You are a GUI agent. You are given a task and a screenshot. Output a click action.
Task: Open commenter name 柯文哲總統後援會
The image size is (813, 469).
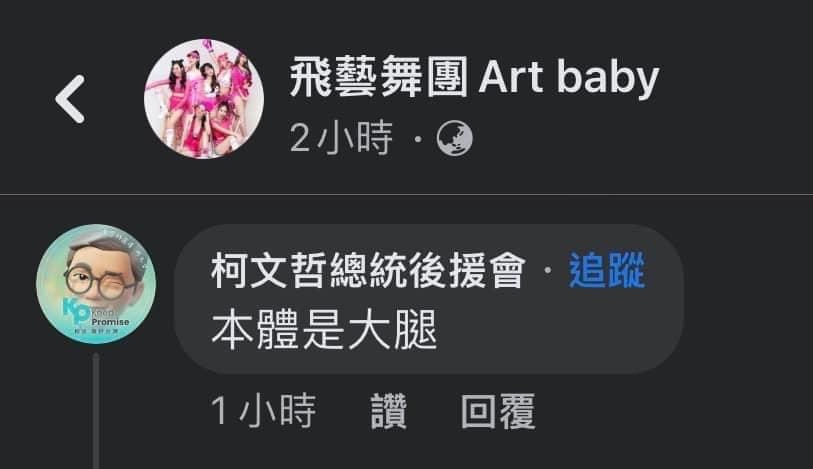coord(369,271)
